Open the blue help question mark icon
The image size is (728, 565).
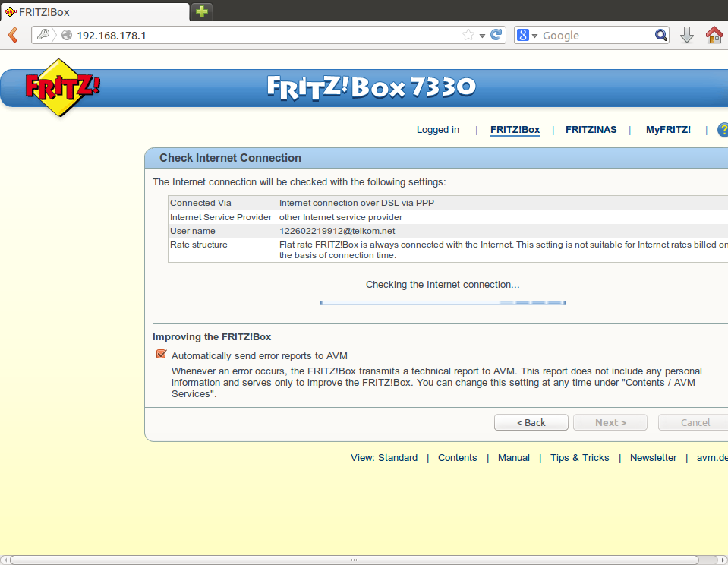(723, 130)
